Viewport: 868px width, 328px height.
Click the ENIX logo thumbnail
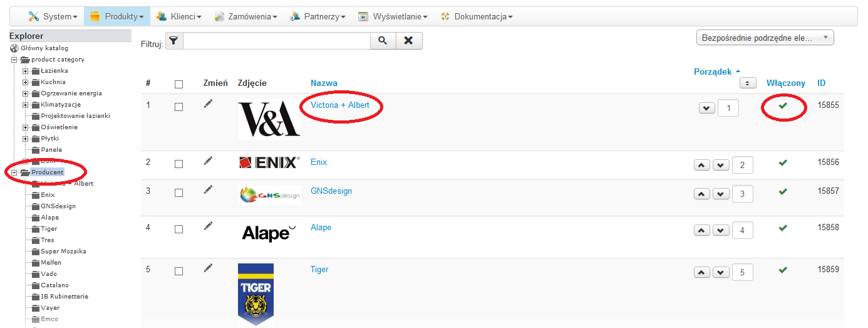(x=269, y=162)
